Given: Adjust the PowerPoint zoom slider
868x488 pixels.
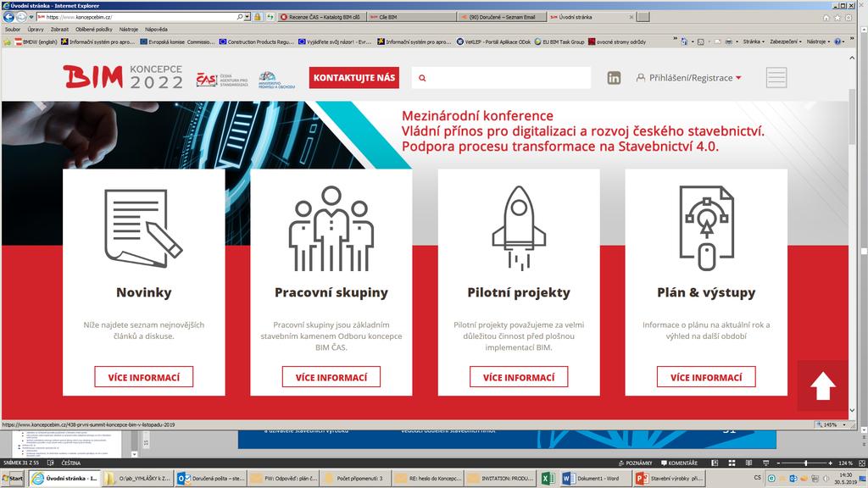Looking at the screenshot, I should (x=806, y=463).
